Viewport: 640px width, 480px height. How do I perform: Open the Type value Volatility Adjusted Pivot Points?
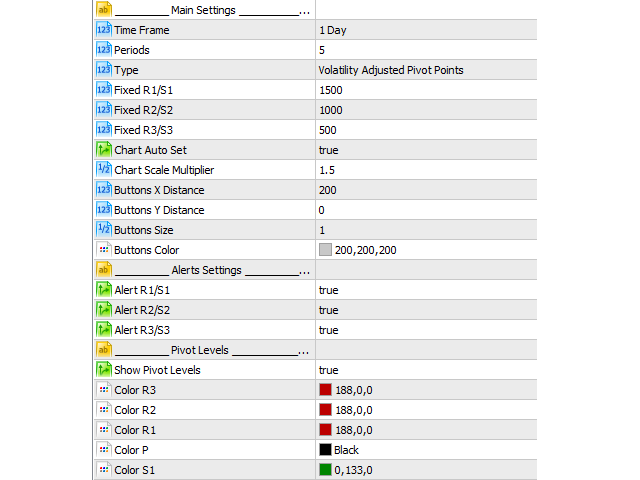[x=391, y=70]
